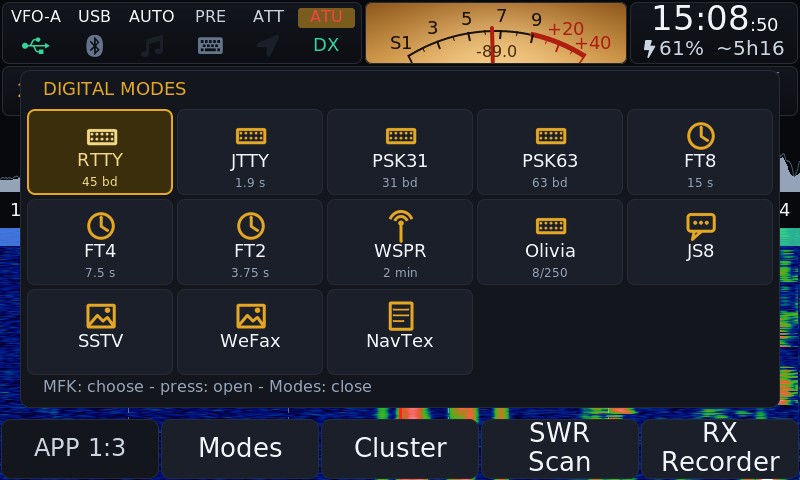The image size is (800, 480).
Task: Click the WeFax mode name
Action: pos(250,341)
